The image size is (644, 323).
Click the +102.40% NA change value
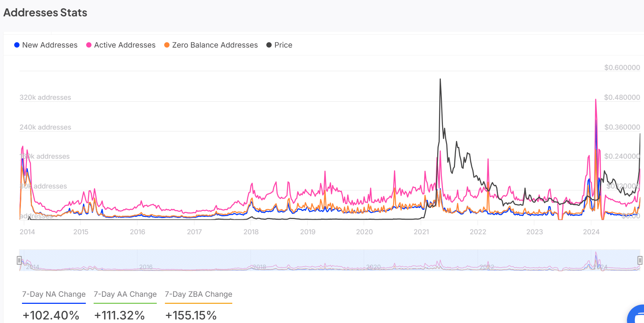coord(51,315)
